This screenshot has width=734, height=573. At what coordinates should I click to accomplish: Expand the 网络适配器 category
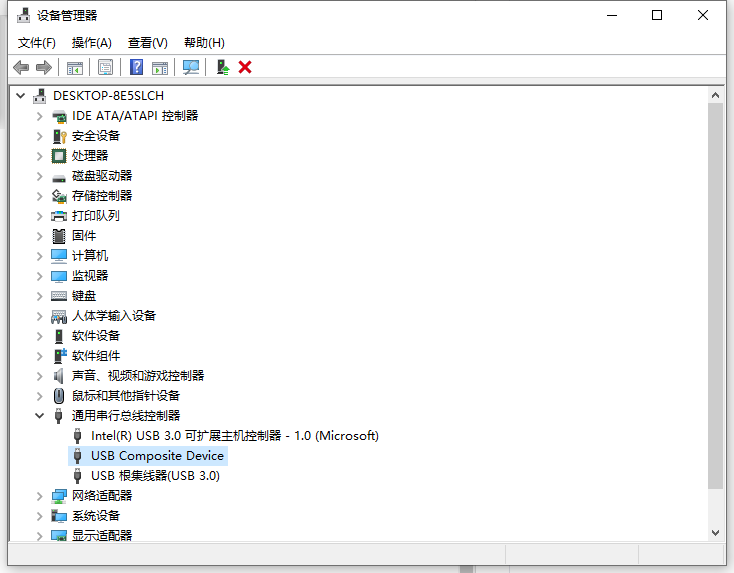[x=40, y=495]
